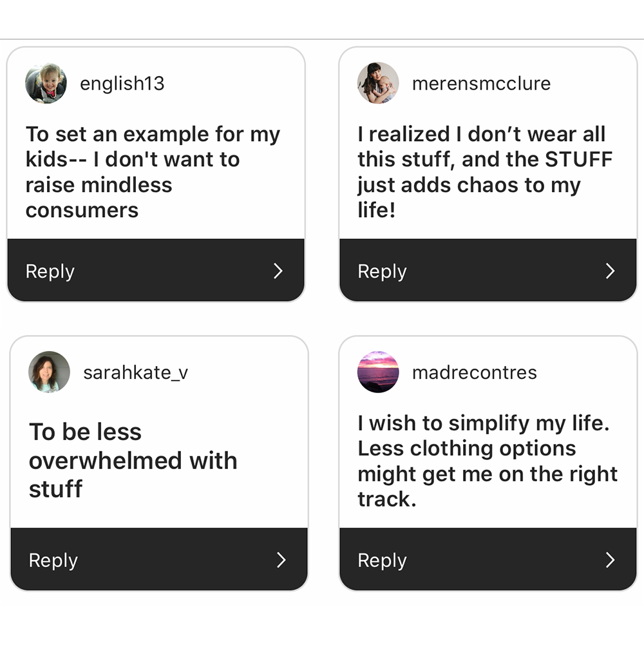Open merensmcclure's profile picture
644x645 pixels.
coord(378,83)
